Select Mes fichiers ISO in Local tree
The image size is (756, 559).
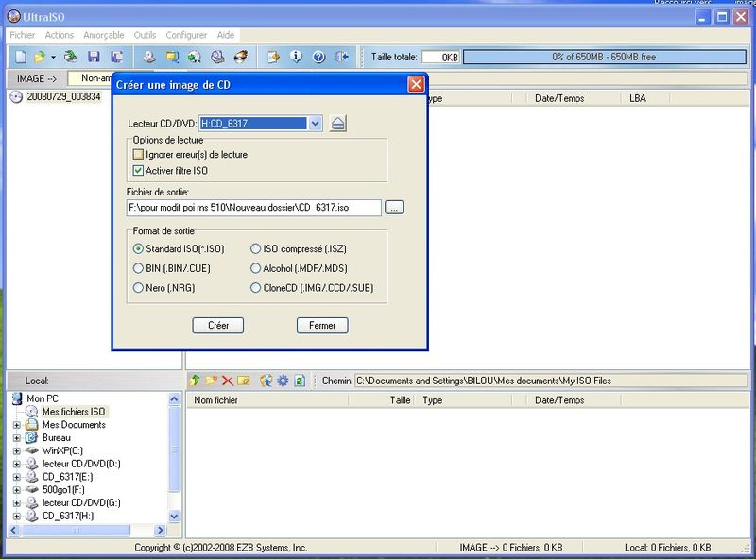tap(74, 412)
